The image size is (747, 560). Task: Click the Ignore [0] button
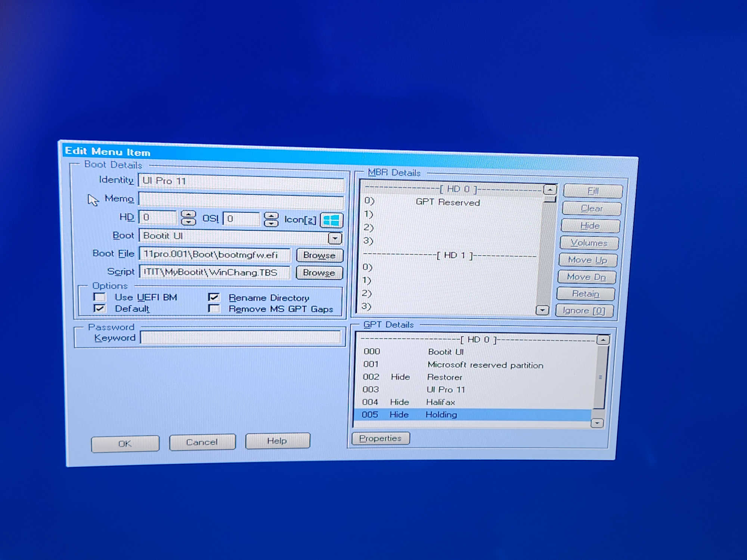pyautogui.click(x=584, y=311)
